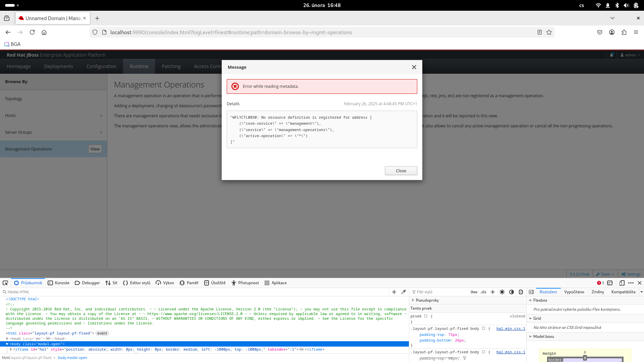Click the X icon on Message dialog

(414, 67)
